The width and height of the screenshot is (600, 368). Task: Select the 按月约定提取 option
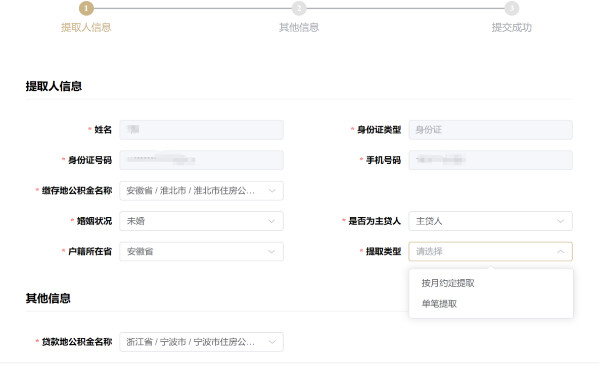[x=491, y=283]
